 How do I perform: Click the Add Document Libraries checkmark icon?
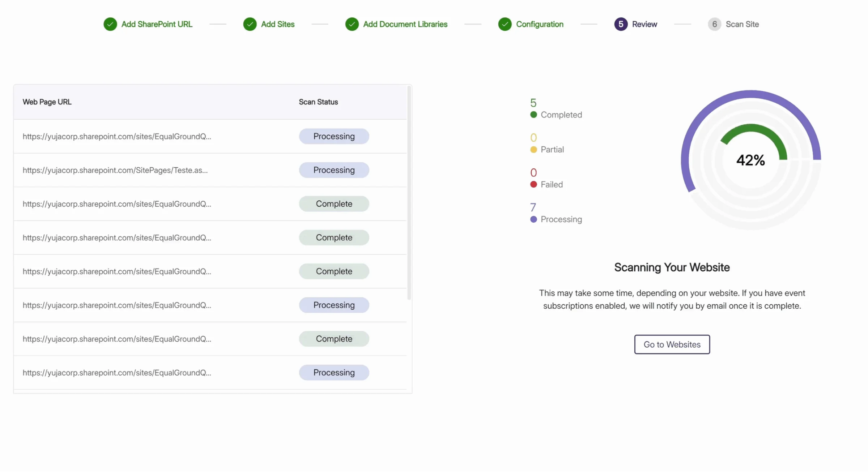coord(352,24)
